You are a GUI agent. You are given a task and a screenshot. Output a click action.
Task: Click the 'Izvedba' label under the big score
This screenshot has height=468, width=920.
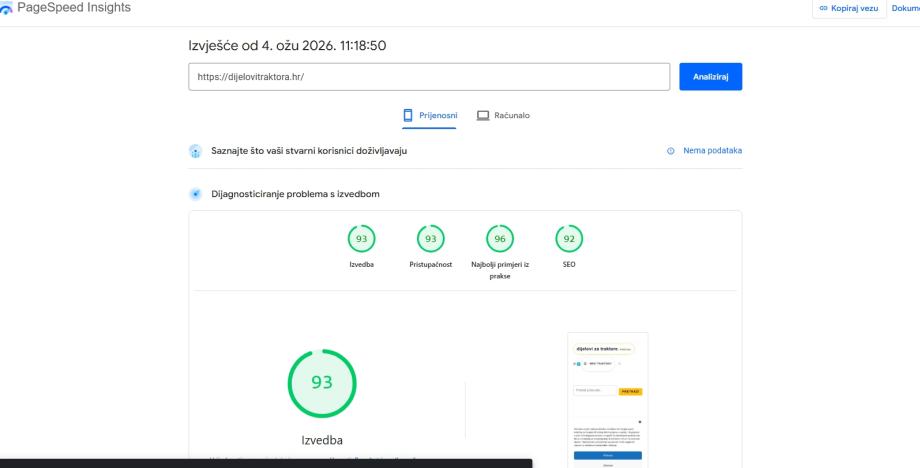(x=322, y=440)
